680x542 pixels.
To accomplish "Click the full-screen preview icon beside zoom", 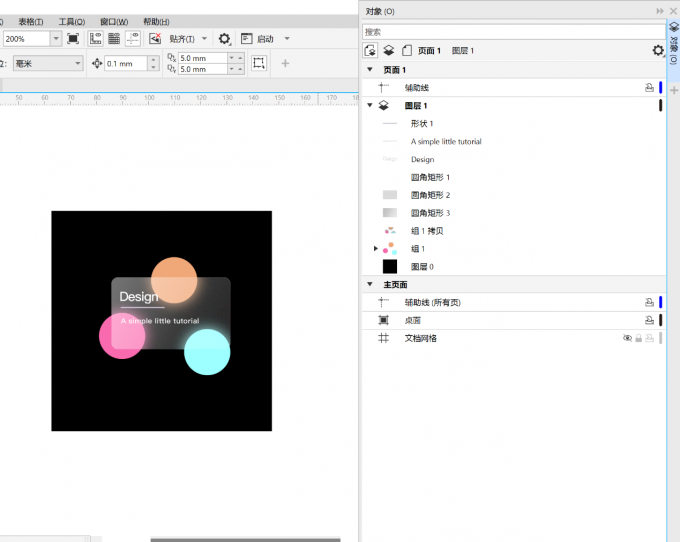I will coord(73,39).
